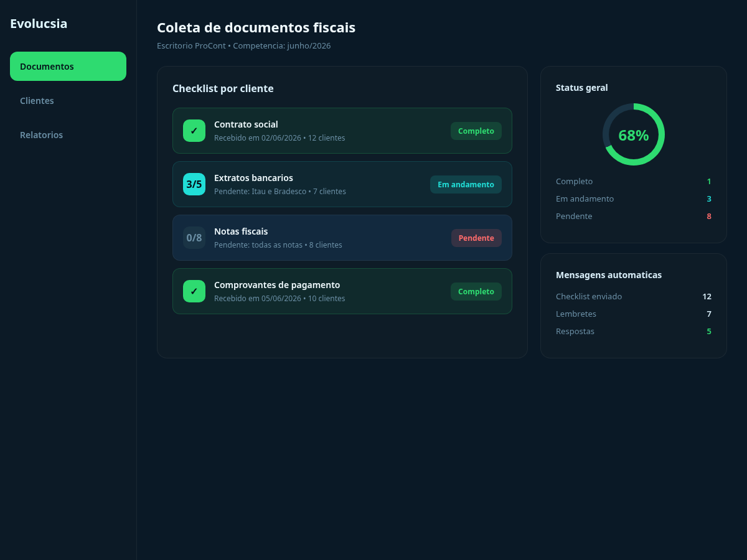The height and width of the screenshot is (560, 747).
Task: Open the Documentos sidebar section
Action: [x=68, y=66]
